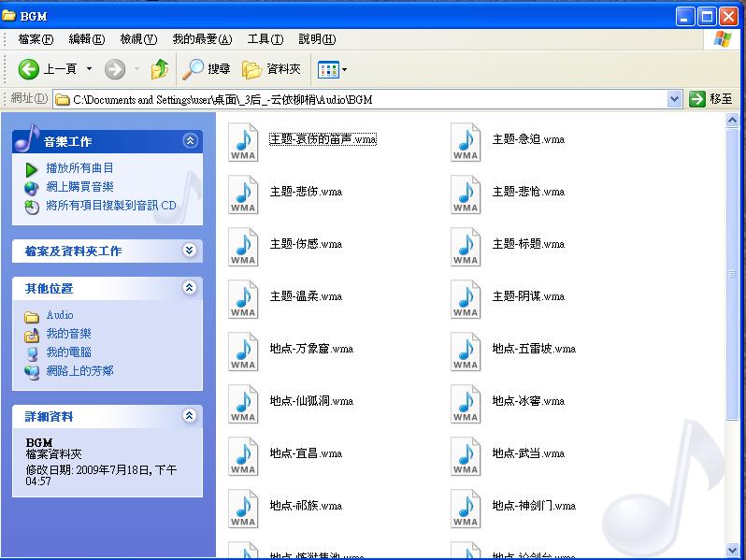
Task: Select WMA icon of 主题-悲怆.wma
Action: (x=466, y=194)
